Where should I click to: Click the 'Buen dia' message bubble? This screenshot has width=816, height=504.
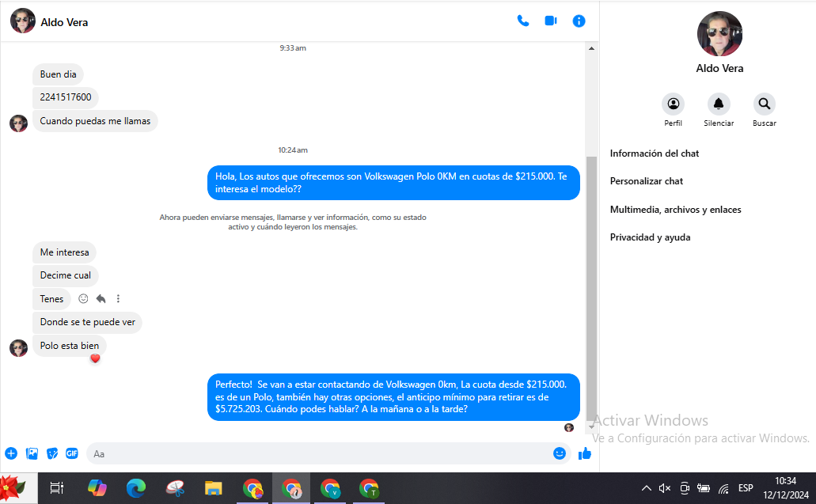coord(59,74)
